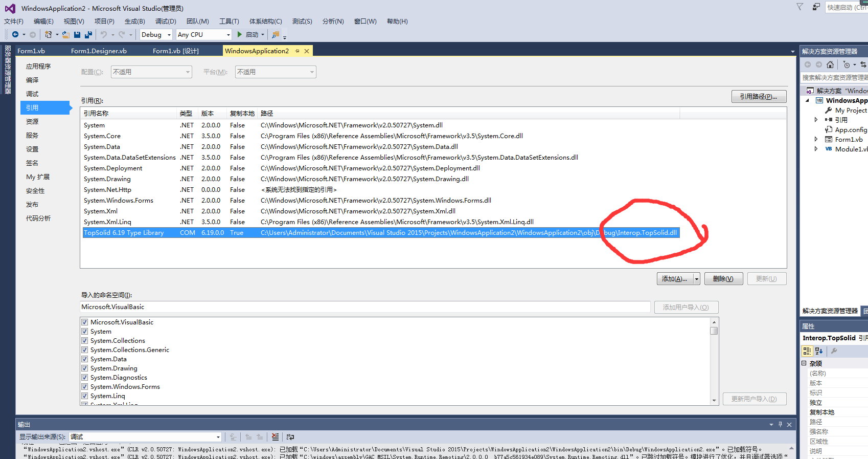Click the 删除(V) button

pyautogui.click(x=723, y=279)
